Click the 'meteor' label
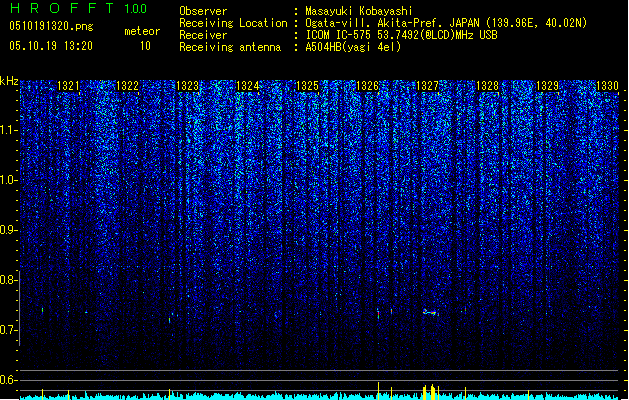This screenshot has width=629, height=400. tap(142, 31)
